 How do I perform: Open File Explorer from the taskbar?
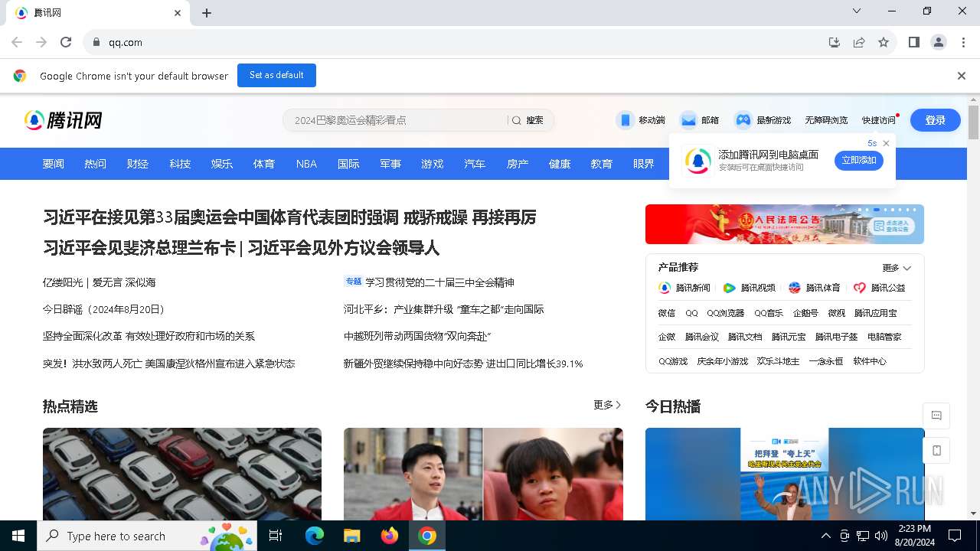point(351,536)
